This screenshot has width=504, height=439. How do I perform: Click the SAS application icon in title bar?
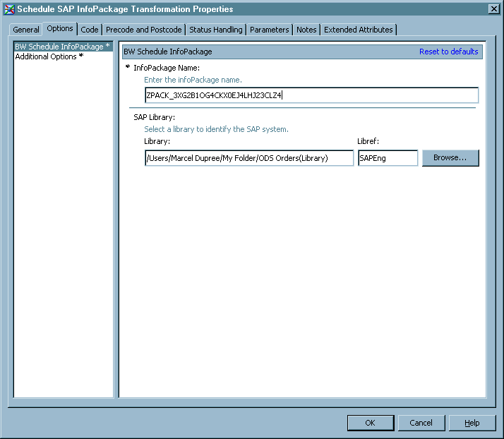click(9, 9)
